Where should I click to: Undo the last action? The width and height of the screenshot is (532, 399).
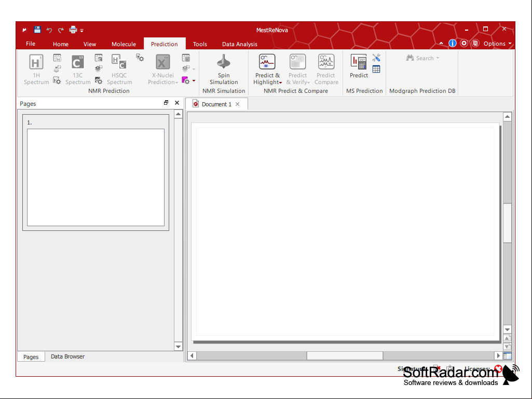(49, 30)
